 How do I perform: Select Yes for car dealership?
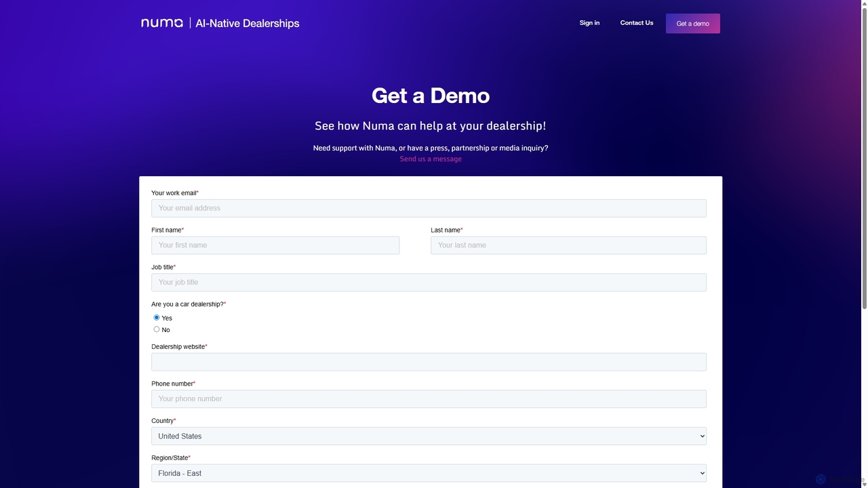157,317
